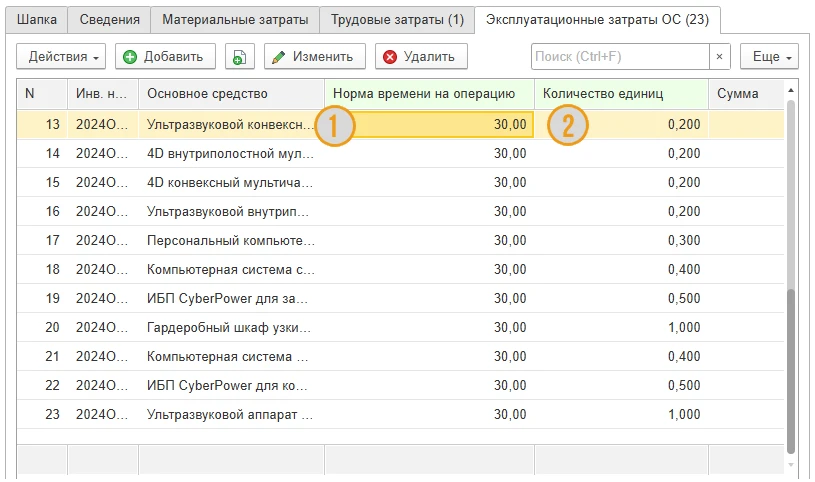The image size is (815, 482).
Task: Click the copy row icon button
Action: click(240, 57)
